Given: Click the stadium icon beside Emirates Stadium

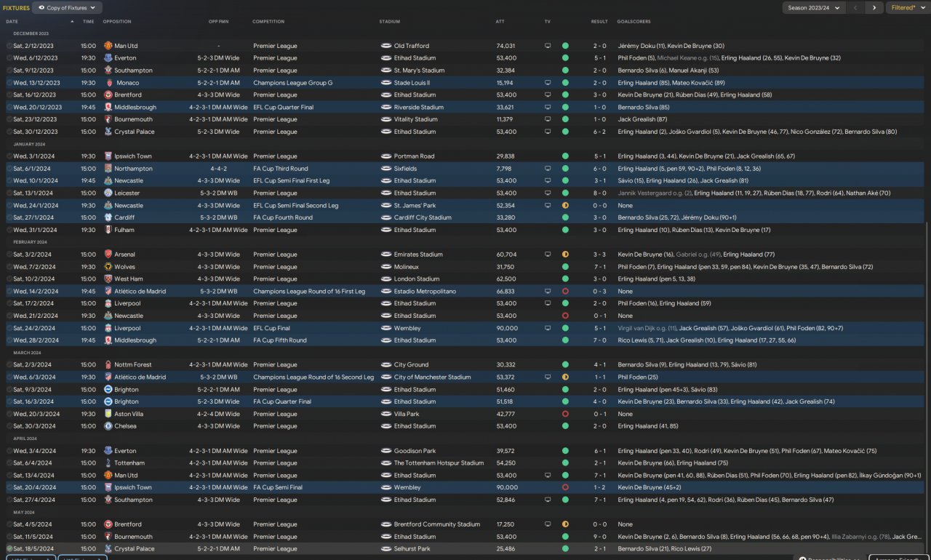Looking at the screenshot, I should click(x=386, y=255).
